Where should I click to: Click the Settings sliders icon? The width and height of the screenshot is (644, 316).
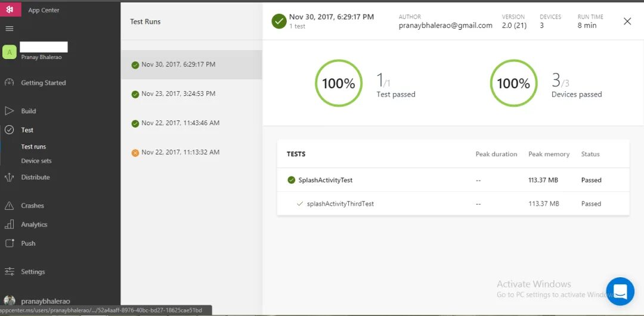(9, 272)
